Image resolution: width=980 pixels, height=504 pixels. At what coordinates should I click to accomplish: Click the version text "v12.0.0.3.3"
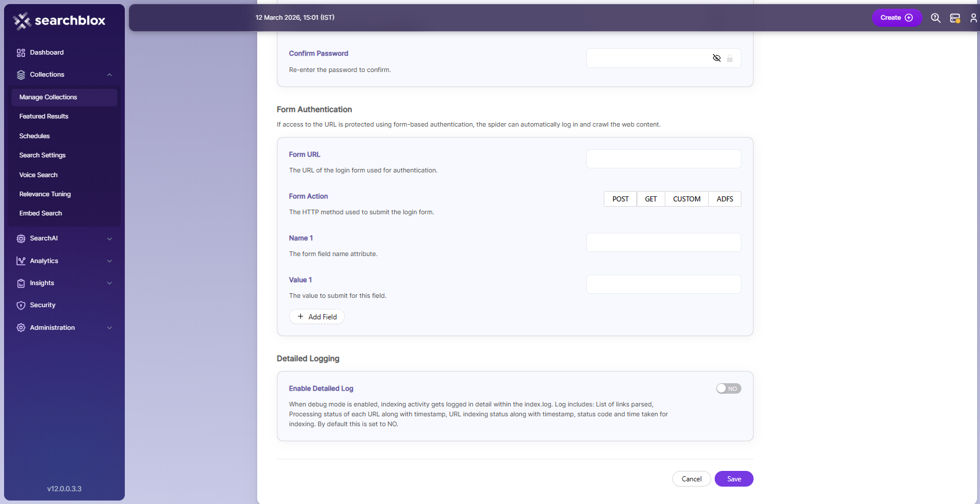click(64, 489)
